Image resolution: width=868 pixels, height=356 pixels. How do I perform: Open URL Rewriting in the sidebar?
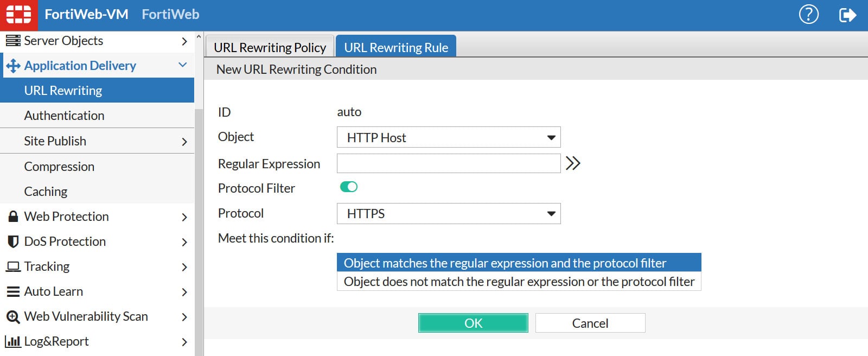(97, 90)
